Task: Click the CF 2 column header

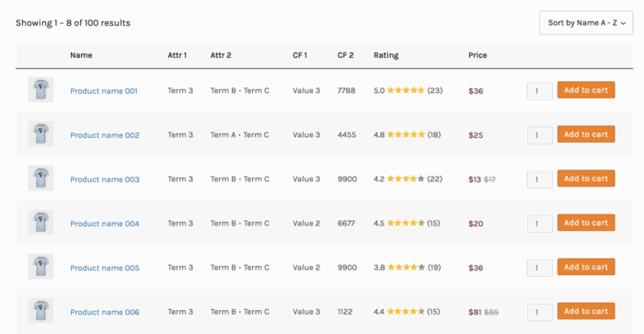Action: [345, 55]
